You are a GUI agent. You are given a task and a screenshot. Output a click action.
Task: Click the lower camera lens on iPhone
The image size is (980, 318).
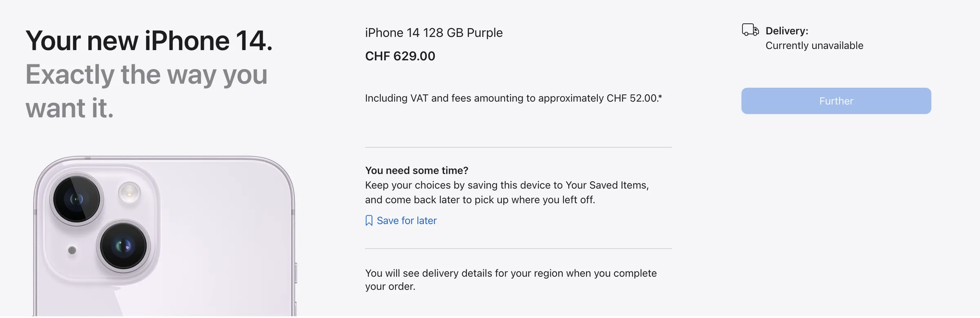coord(123,246)
